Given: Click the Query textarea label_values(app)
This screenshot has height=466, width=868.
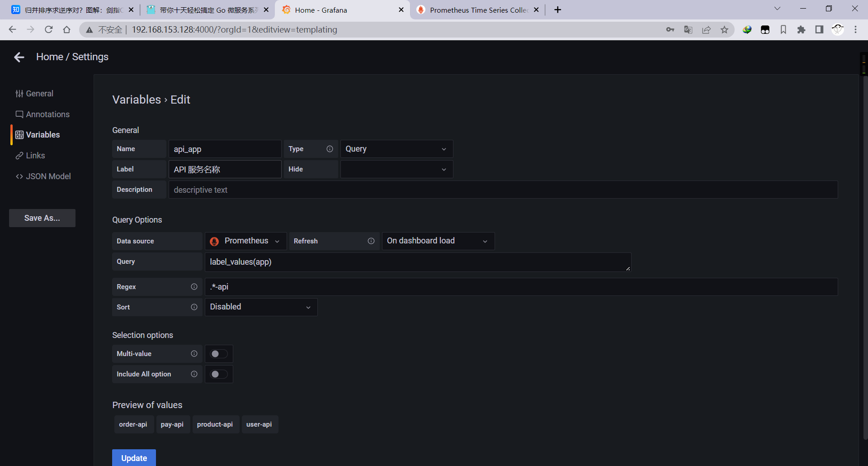Looking at the screenshot, I should point(418,262).
